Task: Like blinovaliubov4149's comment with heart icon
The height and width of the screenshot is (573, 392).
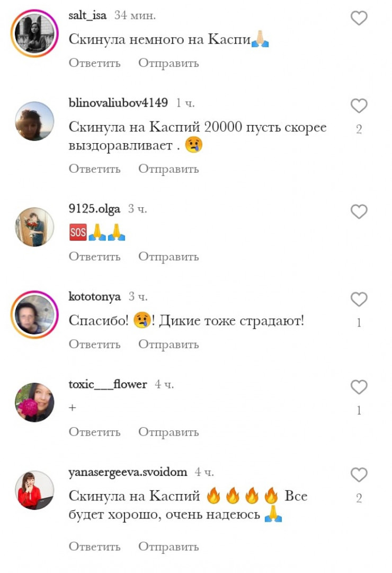Action: (359, 105)
